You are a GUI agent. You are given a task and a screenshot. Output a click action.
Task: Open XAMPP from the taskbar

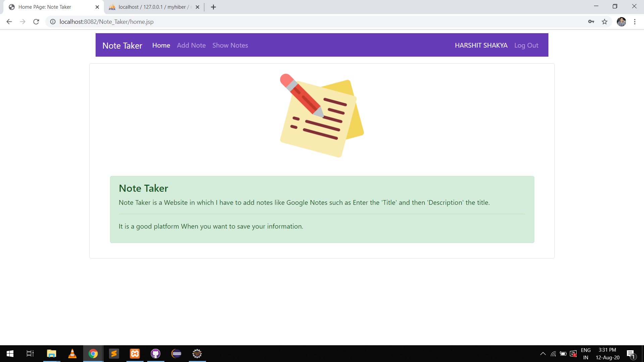[x=135, y=354]
